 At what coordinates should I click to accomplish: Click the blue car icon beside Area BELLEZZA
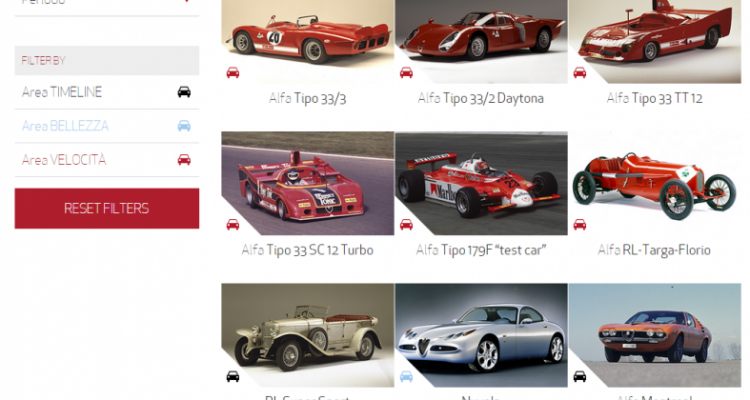[x=184, y=126]
